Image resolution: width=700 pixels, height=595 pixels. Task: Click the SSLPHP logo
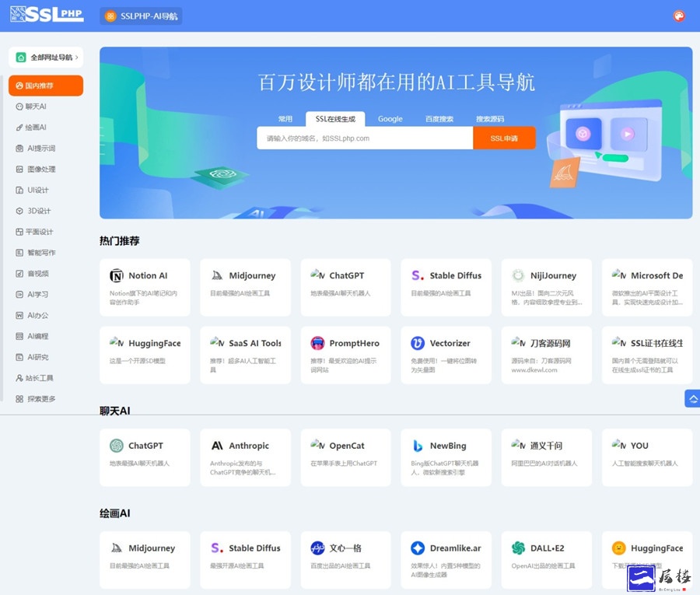[x=47, y=15]
